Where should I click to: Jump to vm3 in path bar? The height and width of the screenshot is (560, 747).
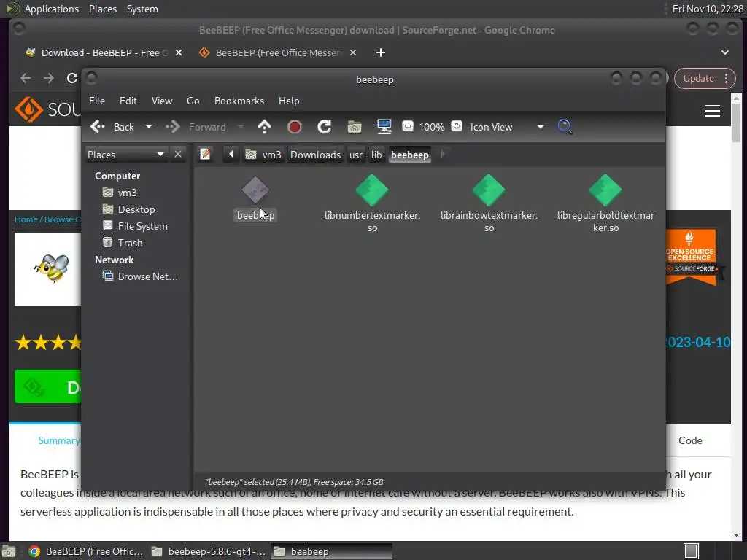[263, 155]
